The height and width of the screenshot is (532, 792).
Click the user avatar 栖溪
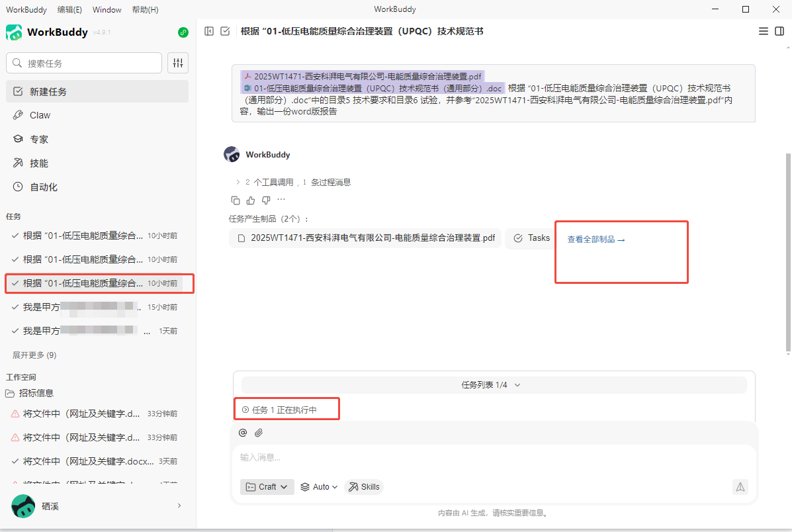[x=23, y=506]
